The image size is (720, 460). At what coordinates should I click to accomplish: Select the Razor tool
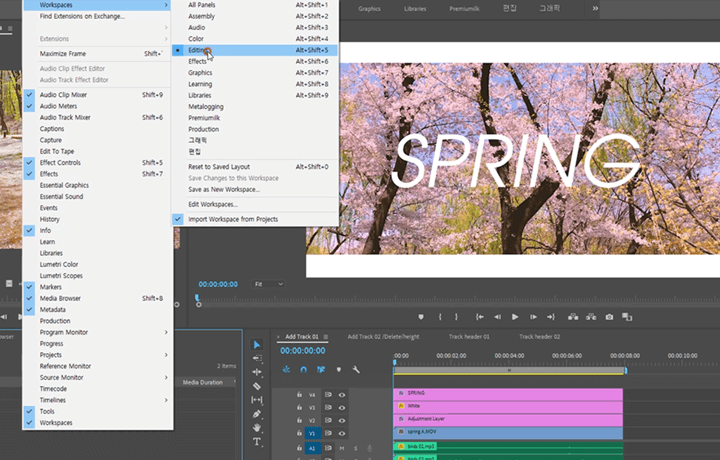(x=257, y=386)
